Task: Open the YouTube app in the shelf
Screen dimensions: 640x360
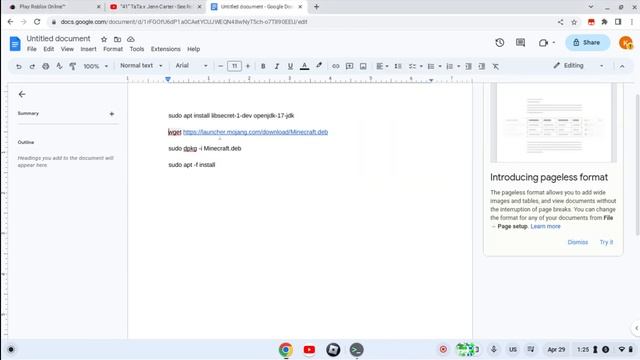Action: coord(309,349)
